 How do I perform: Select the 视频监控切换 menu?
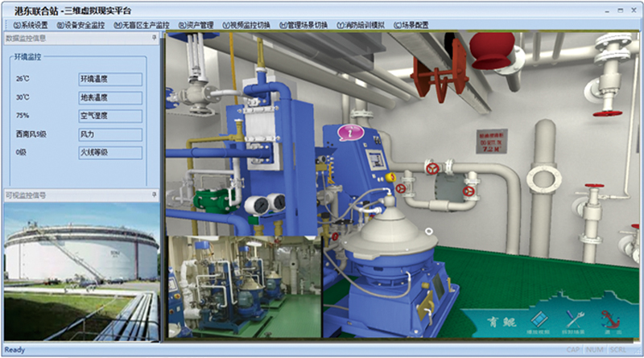point(246,25)
